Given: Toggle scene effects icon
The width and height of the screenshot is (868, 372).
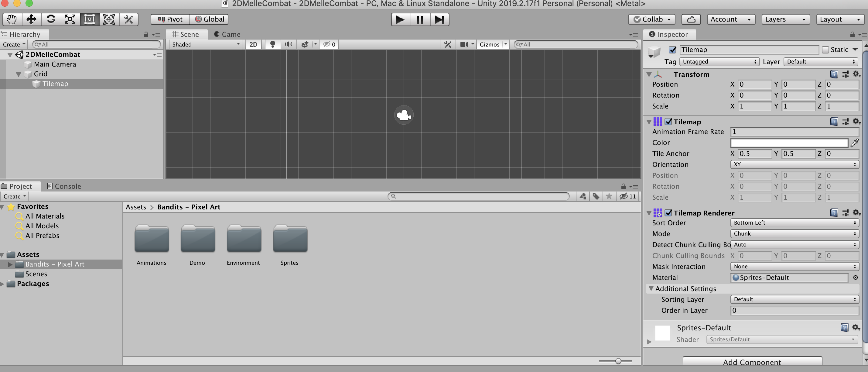Looking at the screenshot, I should click(x=305, y=44).
